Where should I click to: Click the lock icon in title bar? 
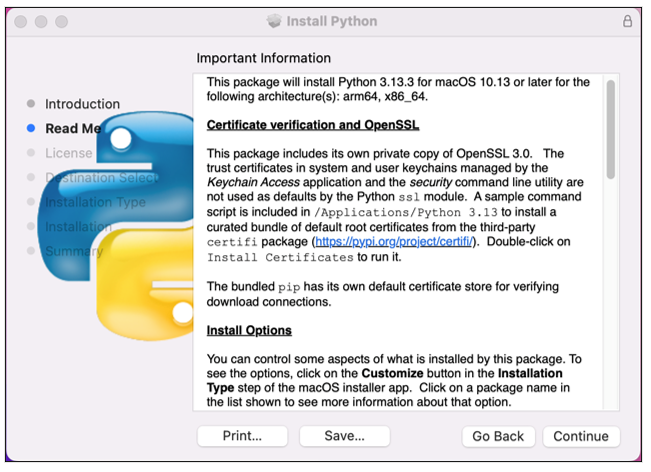pos(627,21)
